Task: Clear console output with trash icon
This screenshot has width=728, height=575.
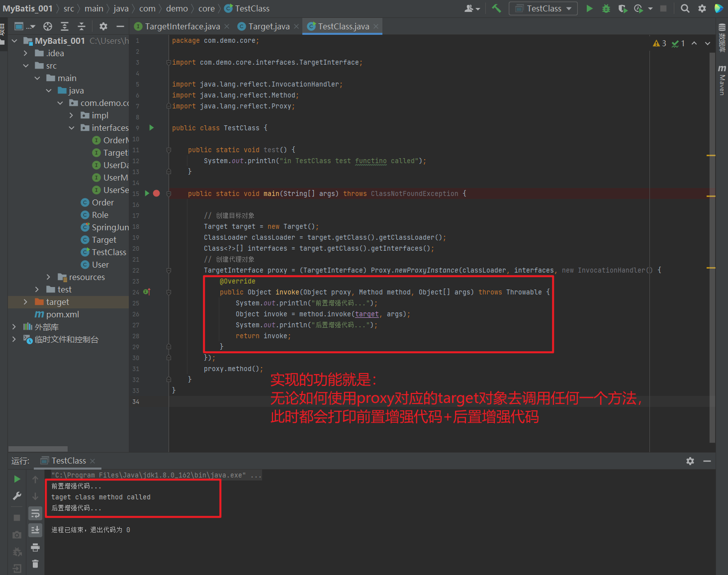Action: 35,564
